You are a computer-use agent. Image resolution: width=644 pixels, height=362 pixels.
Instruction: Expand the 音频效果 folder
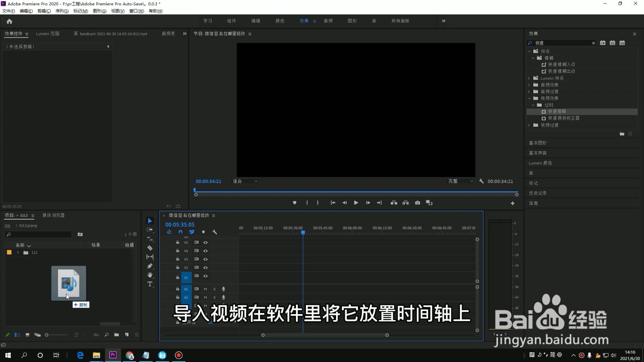click(529, 85)
